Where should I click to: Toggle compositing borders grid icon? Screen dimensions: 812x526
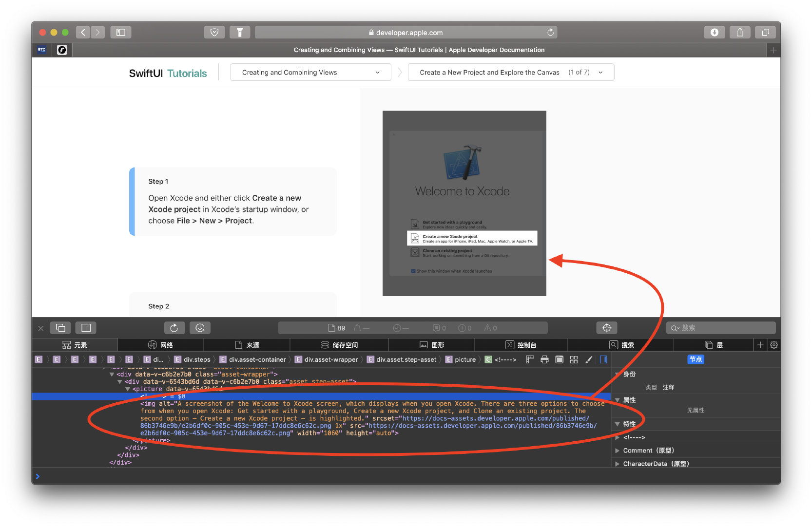tap(574, 359)
